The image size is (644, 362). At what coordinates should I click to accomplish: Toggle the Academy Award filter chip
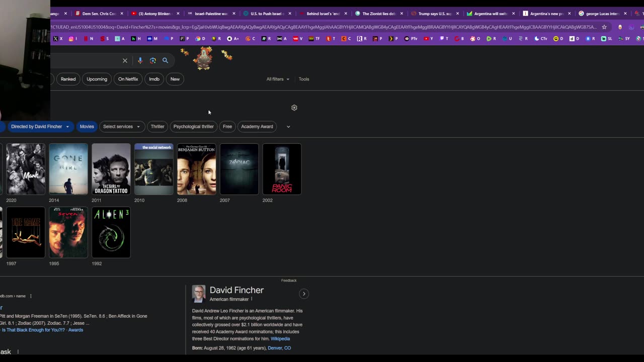pyautogui.click(x=257, y=127)
